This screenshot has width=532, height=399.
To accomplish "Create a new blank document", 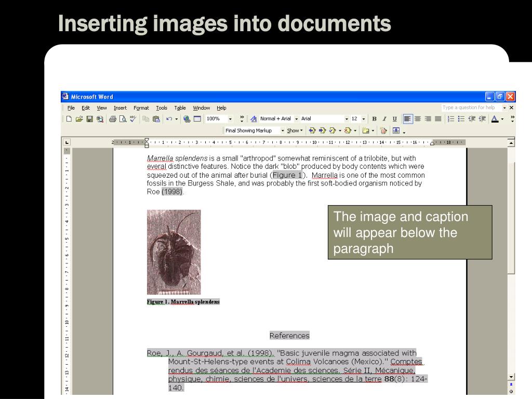I will pos(69,119).
